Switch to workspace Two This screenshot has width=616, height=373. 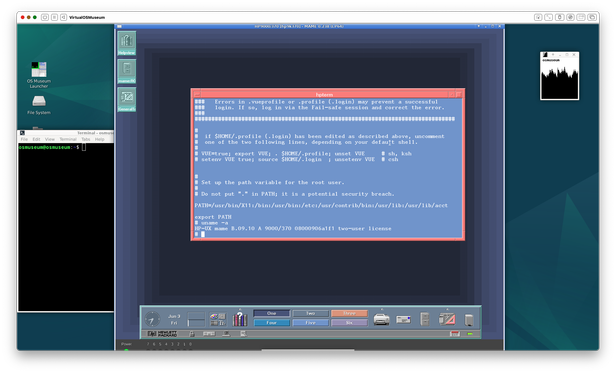click(x=310, y=313)
